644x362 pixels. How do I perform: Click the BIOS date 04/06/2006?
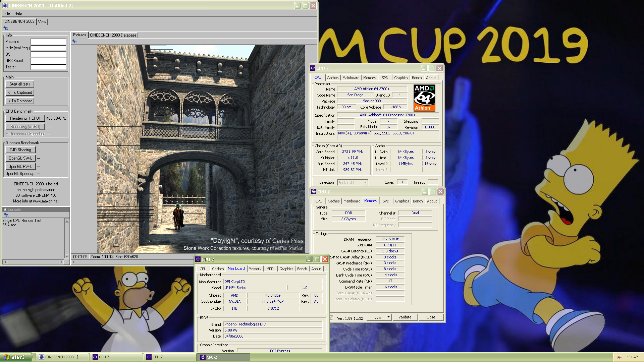pos(273,337)
